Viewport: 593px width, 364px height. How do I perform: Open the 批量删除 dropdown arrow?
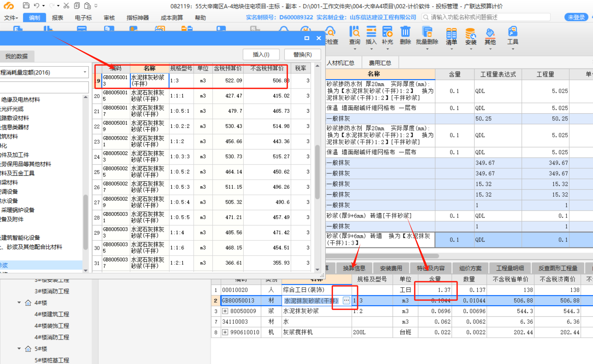pyautogui.click(x=427, y=49)
